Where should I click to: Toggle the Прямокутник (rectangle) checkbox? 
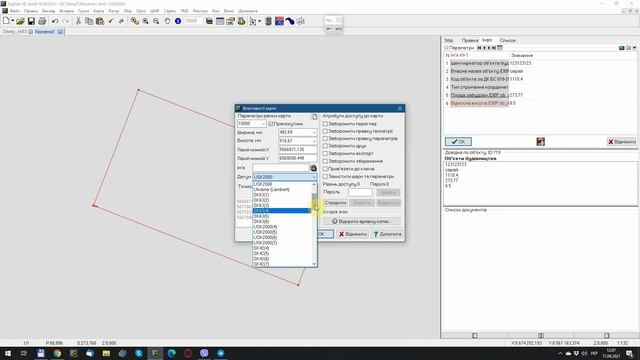pos(271,124)
